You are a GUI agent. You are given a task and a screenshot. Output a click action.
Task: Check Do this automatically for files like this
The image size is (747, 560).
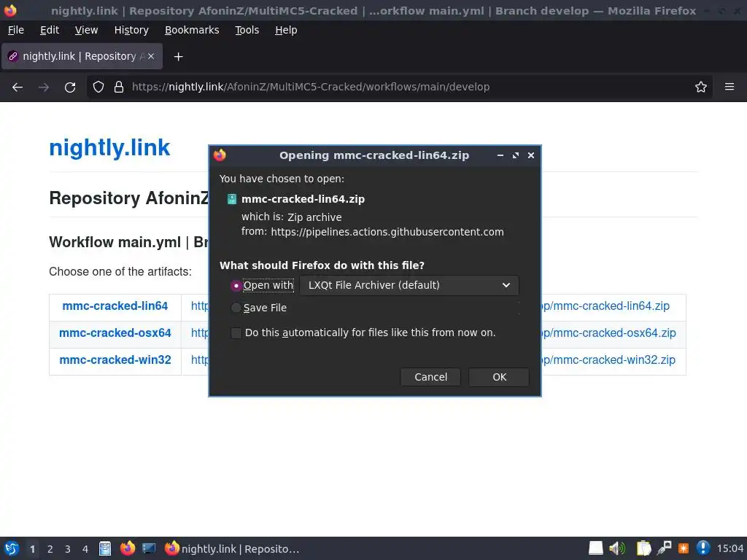pos(236,332)
